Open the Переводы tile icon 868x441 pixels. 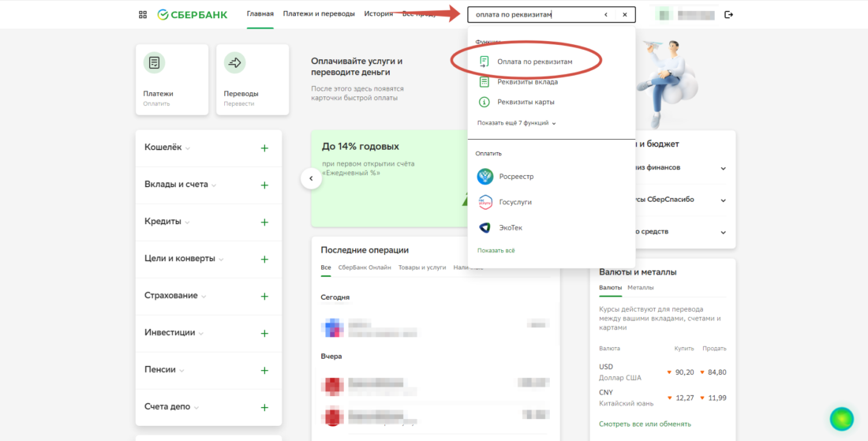(x=234, y=62)
